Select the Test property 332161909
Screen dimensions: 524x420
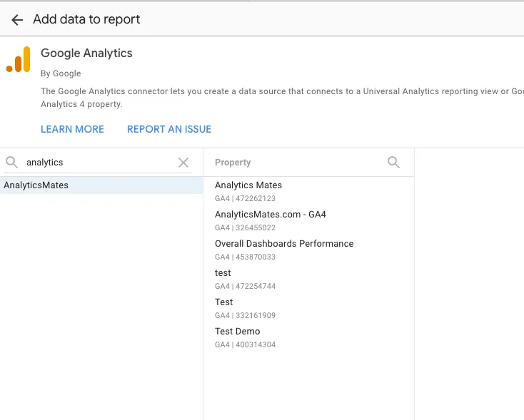click(308, 309)
